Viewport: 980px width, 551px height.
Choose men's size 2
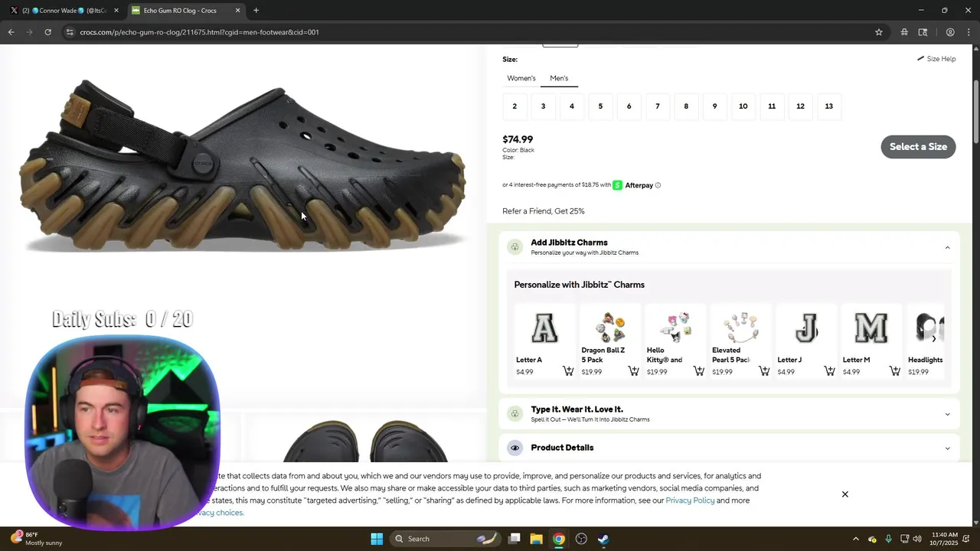pos(514,106)
